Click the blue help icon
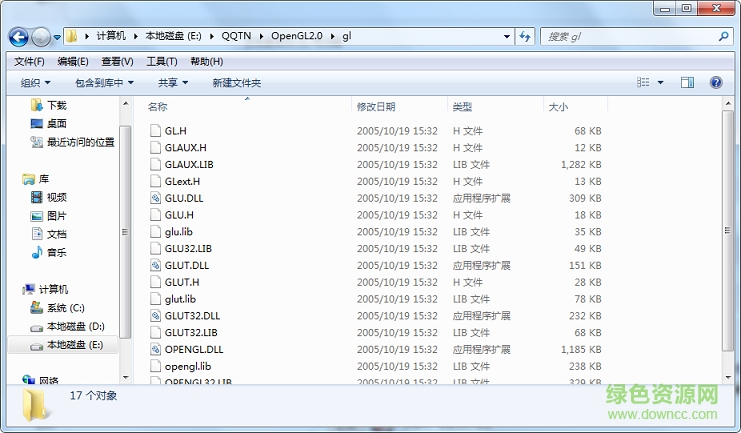Viewport: 741px width, 433px height. 716,83
